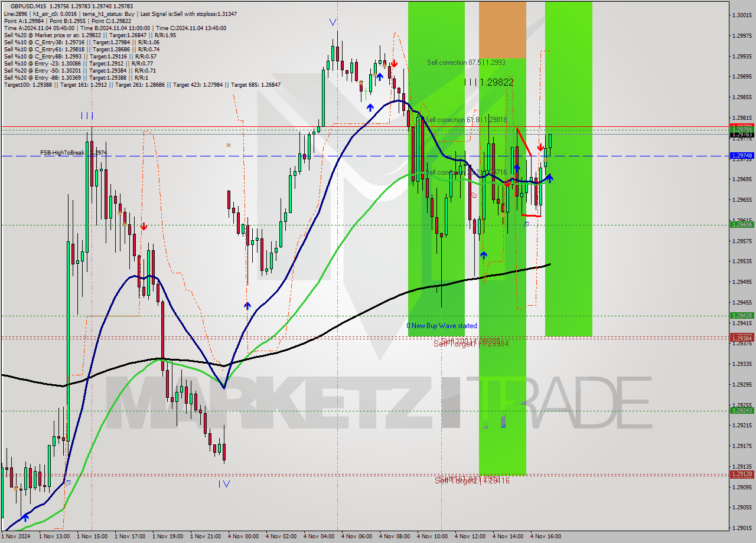Click the 1.29535 price scale tick
Screen dimensions: 756x543
742,261
